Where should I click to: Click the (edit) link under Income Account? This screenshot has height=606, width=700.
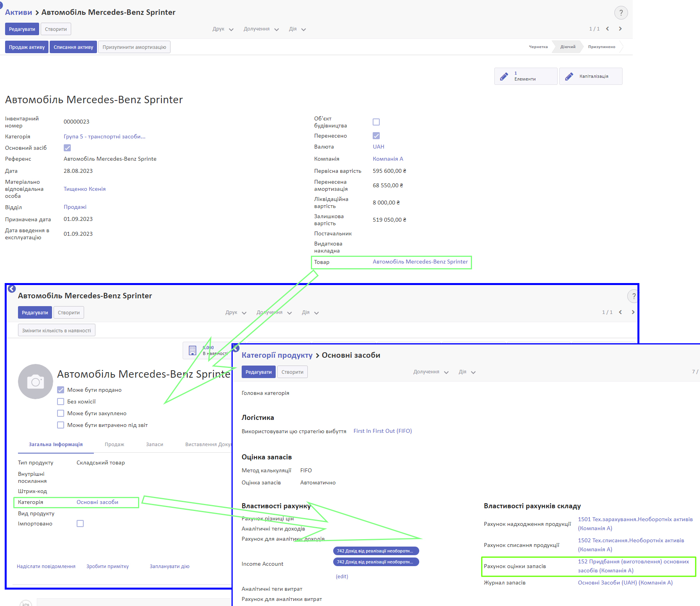coord(342,576)
